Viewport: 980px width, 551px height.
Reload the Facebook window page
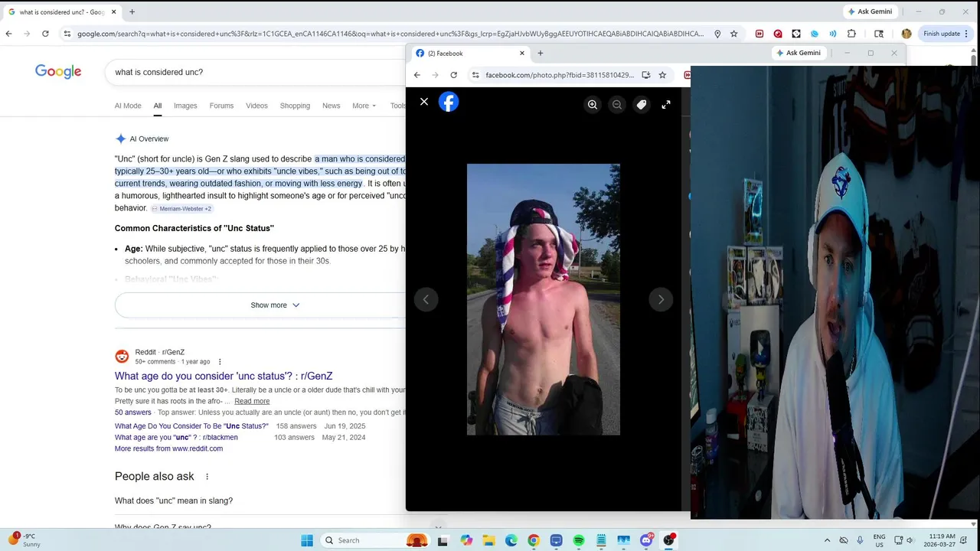[453, 75]
